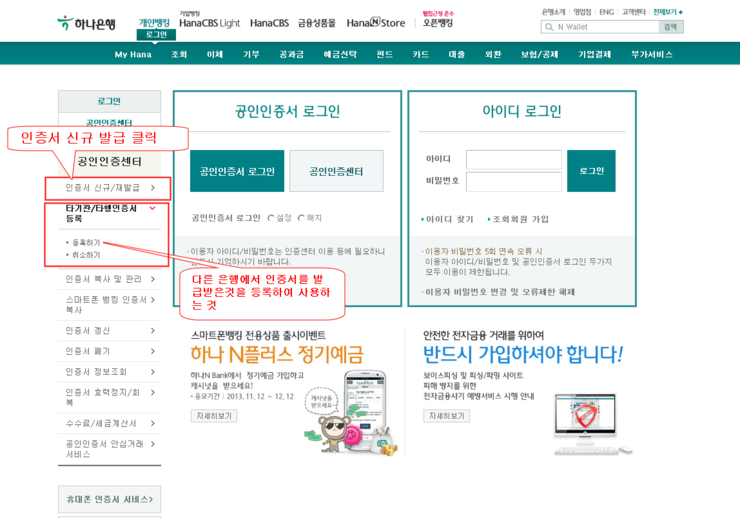Image resolution: width=740 pixels, height=519 pixels.
Task: Click the 비밀번호 input field
Action: (x=514, y=182)
